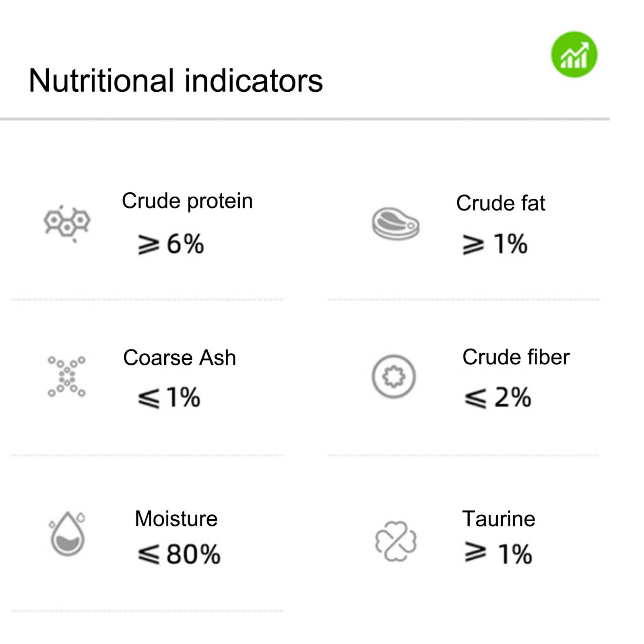The width and height of the screenshot is (644, 644).
Task: Click the Moisture label
Action: (176, 518)
